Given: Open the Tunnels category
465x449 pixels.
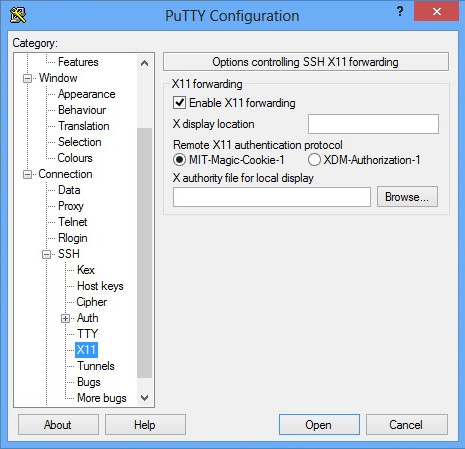Looking at the screenshot, I should (96, 366).
